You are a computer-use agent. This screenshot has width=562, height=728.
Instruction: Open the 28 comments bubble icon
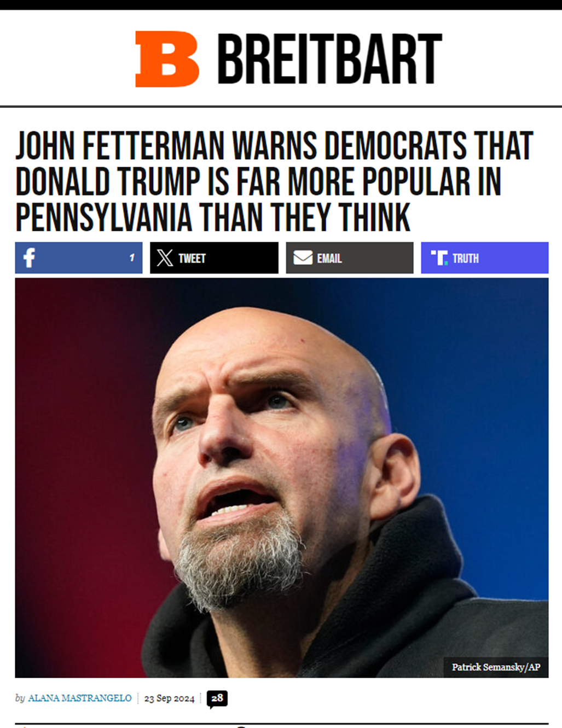217,699
